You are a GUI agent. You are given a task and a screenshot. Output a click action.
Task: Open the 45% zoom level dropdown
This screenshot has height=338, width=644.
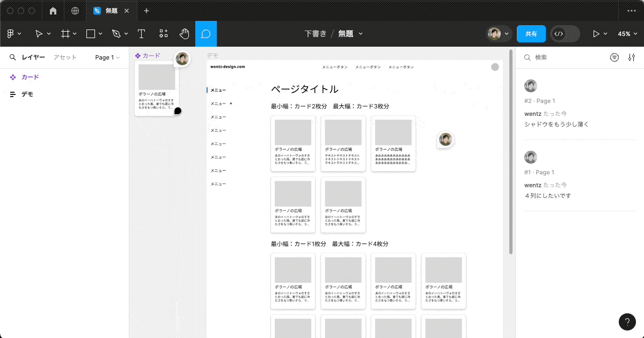point(627,33)
